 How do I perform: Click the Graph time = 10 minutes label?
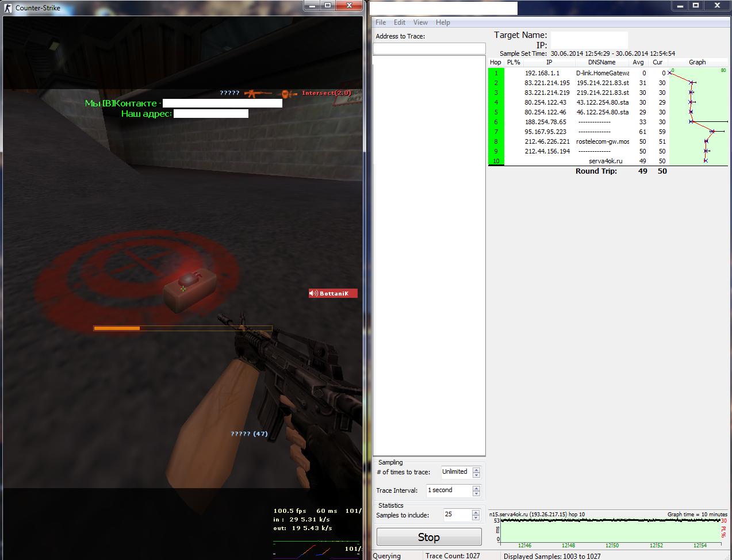pyautogui.click(x=697, y=514)
